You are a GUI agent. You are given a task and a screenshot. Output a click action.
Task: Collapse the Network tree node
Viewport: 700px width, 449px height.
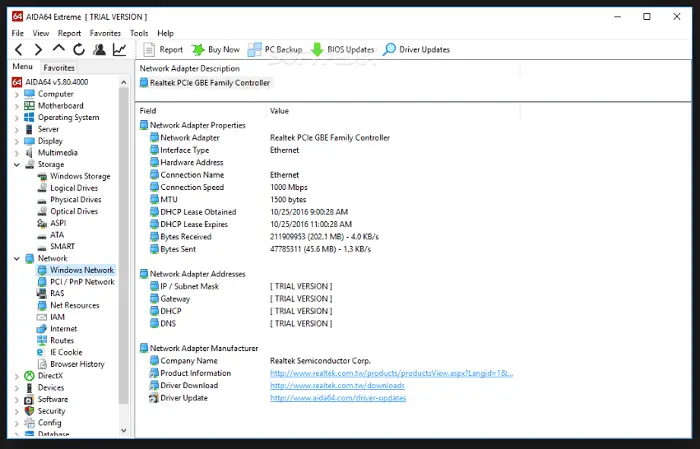click(17, 258)
